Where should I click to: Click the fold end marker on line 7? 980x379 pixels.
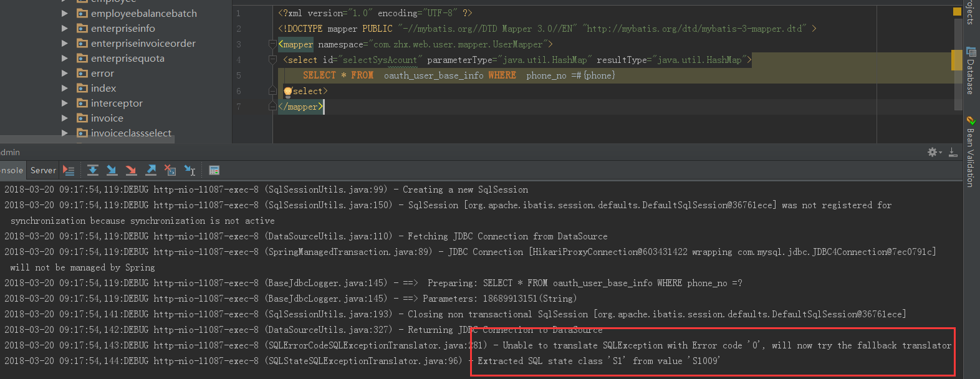[x=272, y=107]
